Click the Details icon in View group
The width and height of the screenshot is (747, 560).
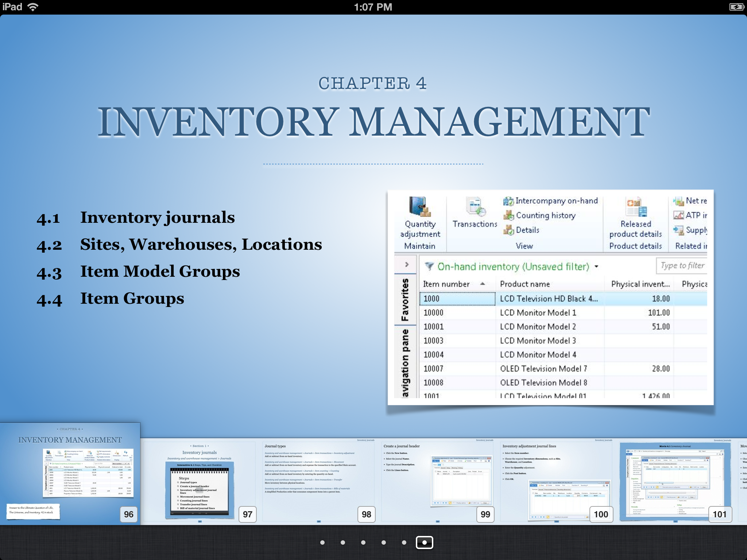[x=508, y=230]
